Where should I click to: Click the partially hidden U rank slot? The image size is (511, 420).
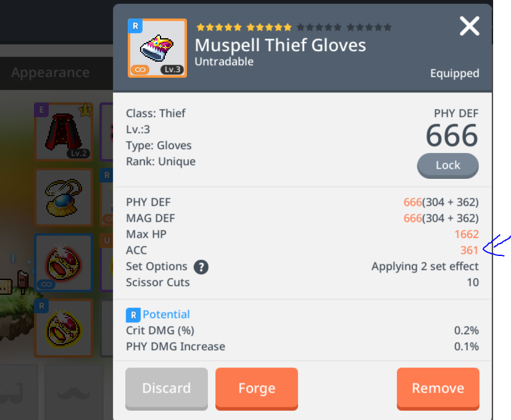click(107, 262)
